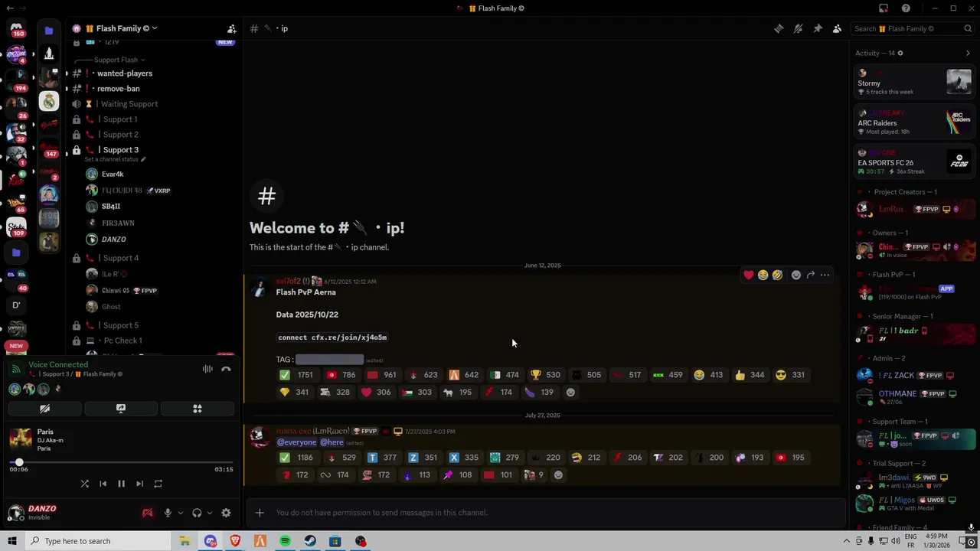Toggle member list icon in header
The width and height of the screenshot is (980, 551).
837,28
